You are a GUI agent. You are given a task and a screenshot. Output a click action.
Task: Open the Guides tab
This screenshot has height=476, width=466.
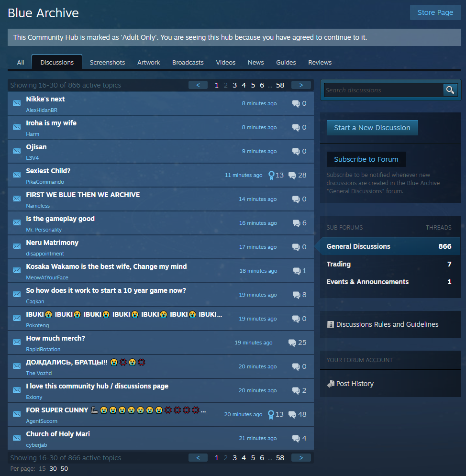point(286,63)
